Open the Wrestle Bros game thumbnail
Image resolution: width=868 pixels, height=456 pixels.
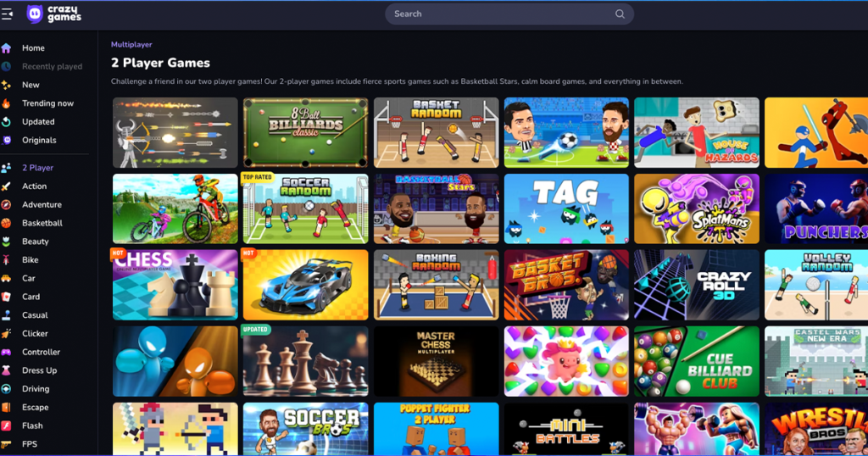pyautogui.click(x=816, y=429)
